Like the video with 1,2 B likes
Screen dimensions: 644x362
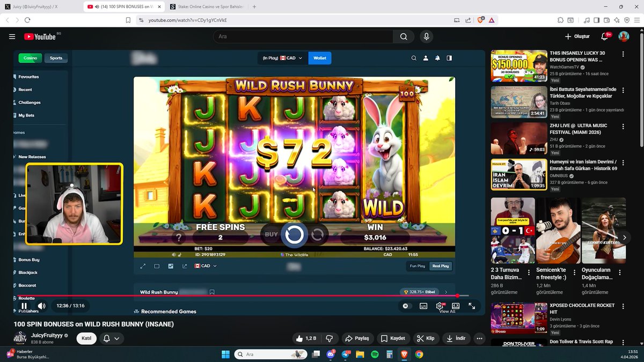click(x=306, y=338)
